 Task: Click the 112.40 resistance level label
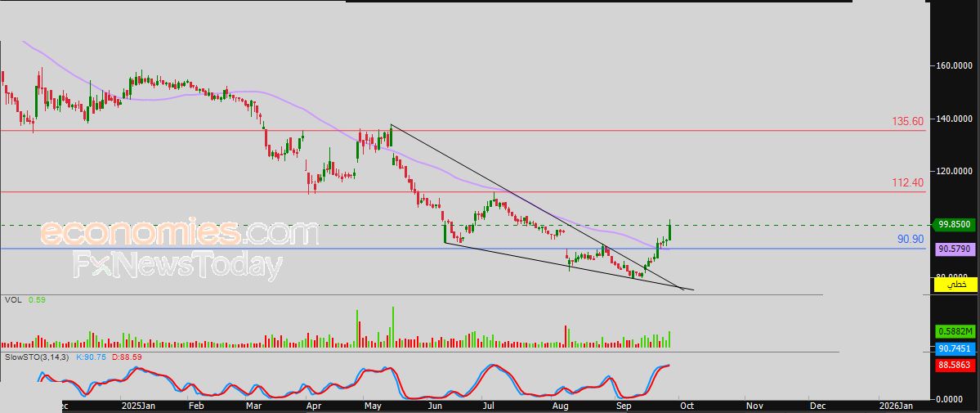[x=908, y=182]
